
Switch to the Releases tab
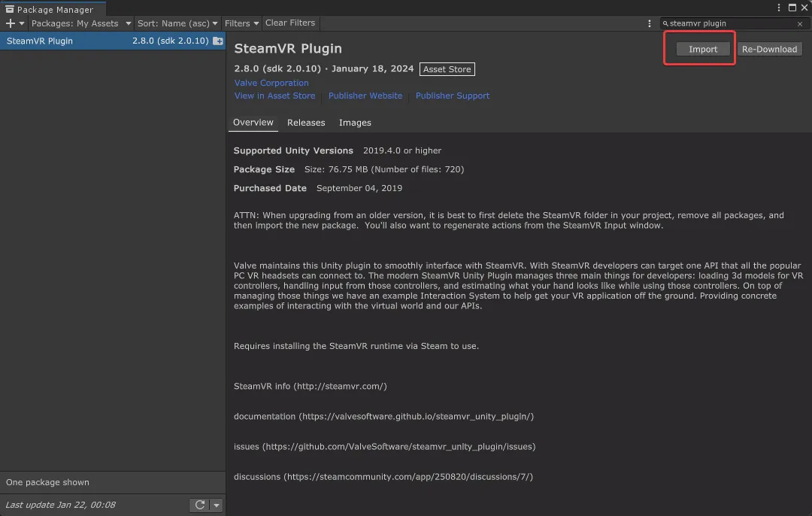(x=306, y=123)
